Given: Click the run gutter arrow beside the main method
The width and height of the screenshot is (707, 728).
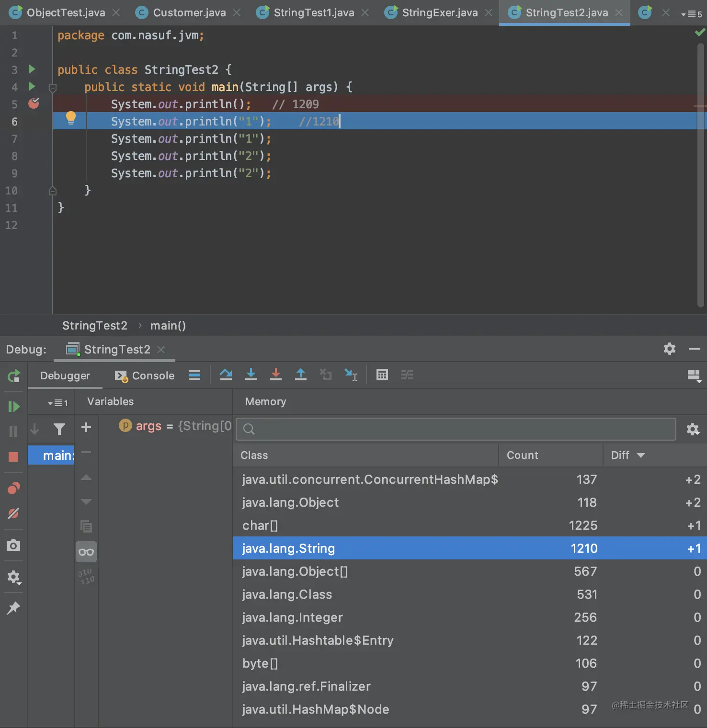Looking at the screenshot, I should [x=32, y=87].
